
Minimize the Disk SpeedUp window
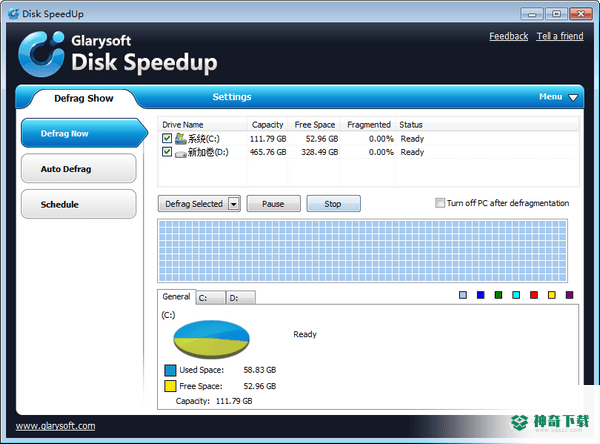tap(532, 14)
